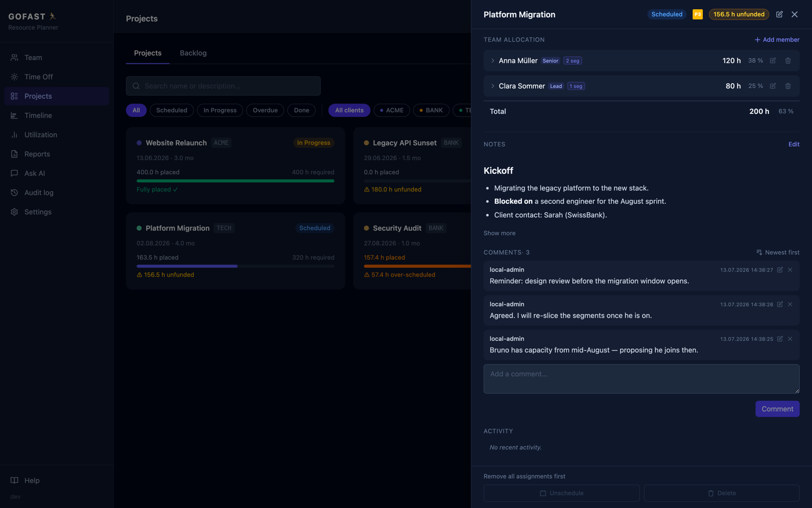Select Projects in the sidebar
Viewport: 812px width, 508px height.
(56, 96)
